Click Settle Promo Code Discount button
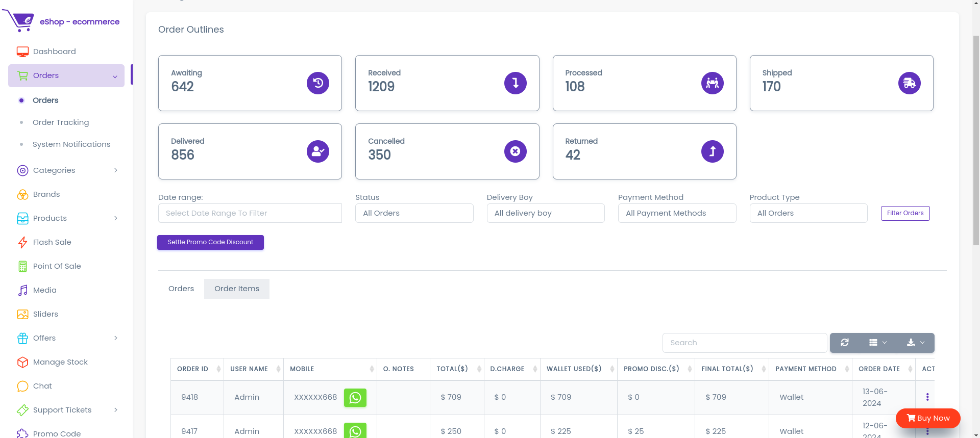 click(x=210, y=242)
